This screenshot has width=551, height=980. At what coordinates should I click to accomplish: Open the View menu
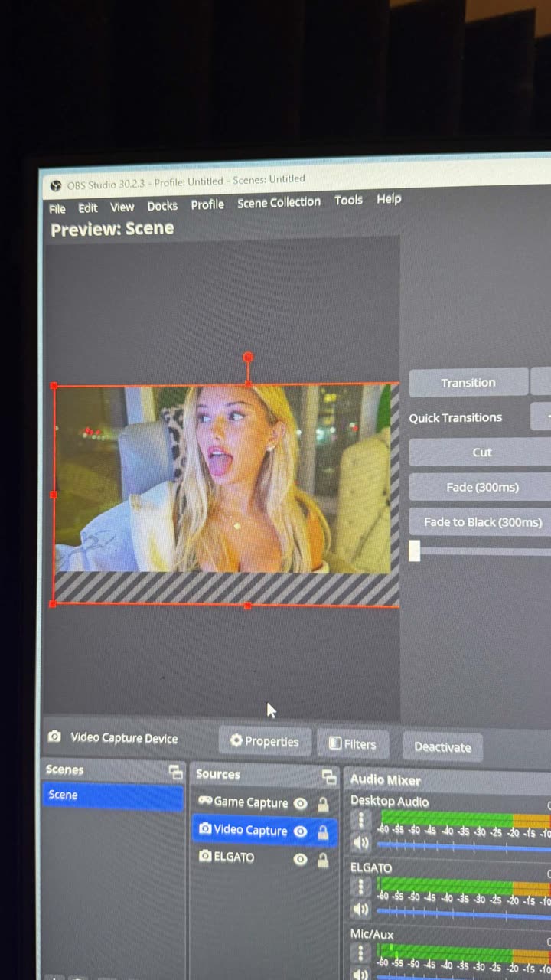click(122, 207)
